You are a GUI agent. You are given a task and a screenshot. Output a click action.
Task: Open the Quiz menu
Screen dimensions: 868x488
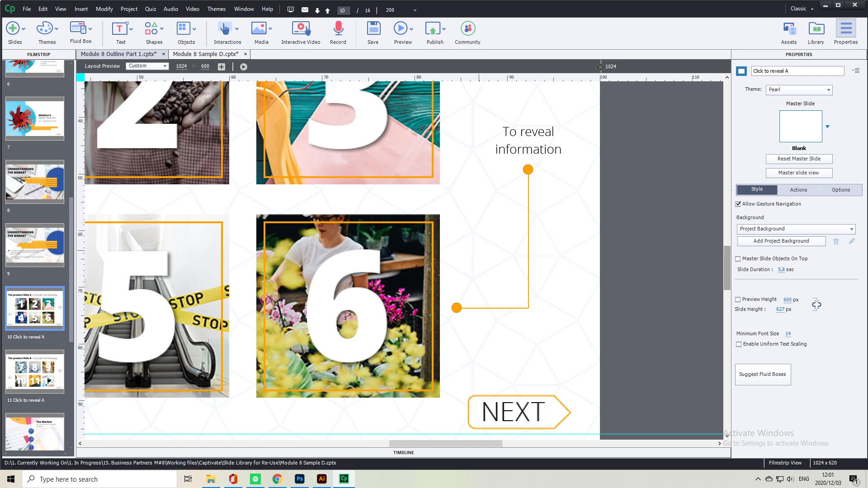(150, 9)
